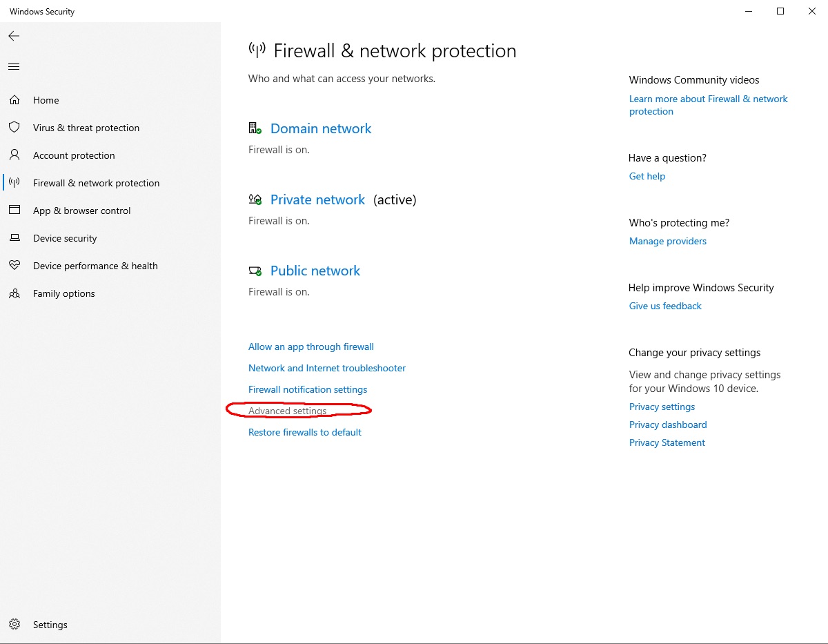Go to Home in sidebar

click(46, 100)
